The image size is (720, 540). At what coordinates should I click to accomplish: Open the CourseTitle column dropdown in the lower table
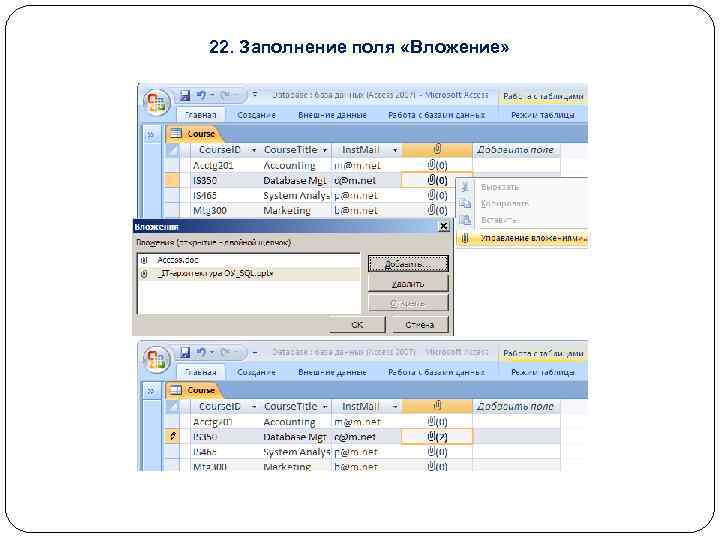[325, 406]
